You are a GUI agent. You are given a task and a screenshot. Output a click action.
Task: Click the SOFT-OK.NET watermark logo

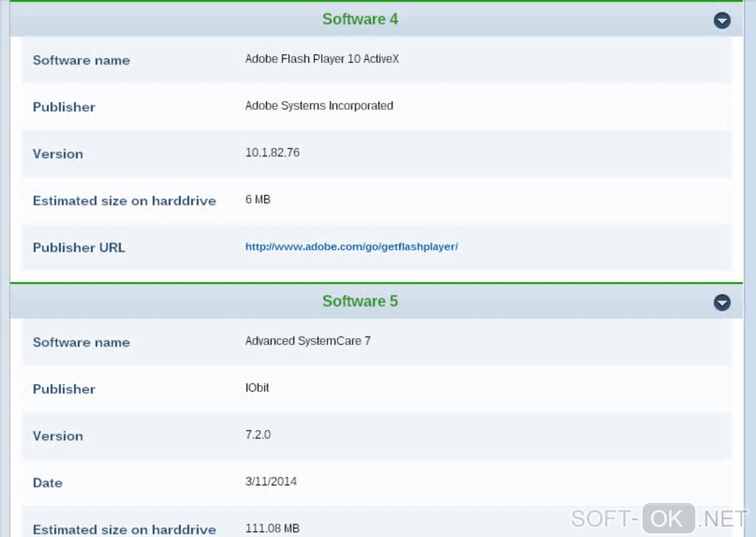(659, 517)
